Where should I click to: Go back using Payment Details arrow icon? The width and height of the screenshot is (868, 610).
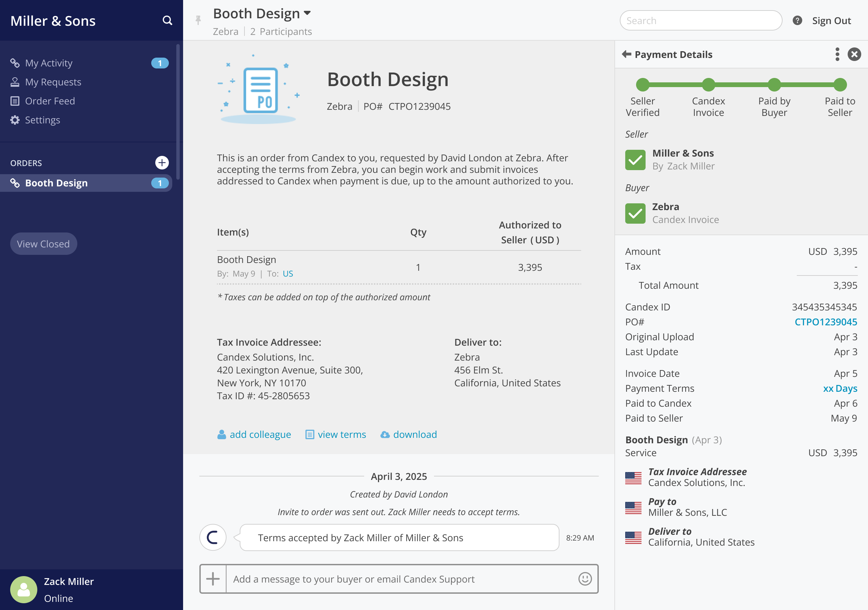pyautogui.click(x=627, y=55)
